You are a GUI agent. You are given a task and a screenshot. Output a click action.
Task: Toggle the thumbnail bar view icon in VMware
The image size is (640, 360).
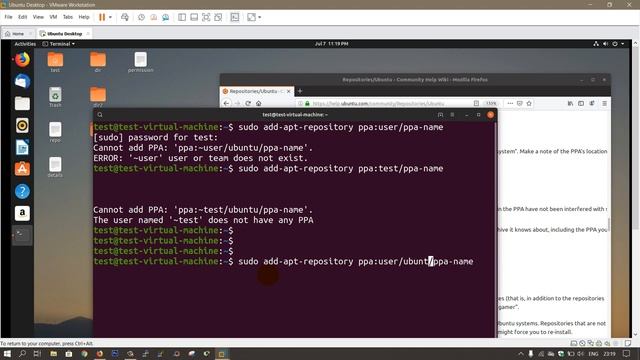194,17
